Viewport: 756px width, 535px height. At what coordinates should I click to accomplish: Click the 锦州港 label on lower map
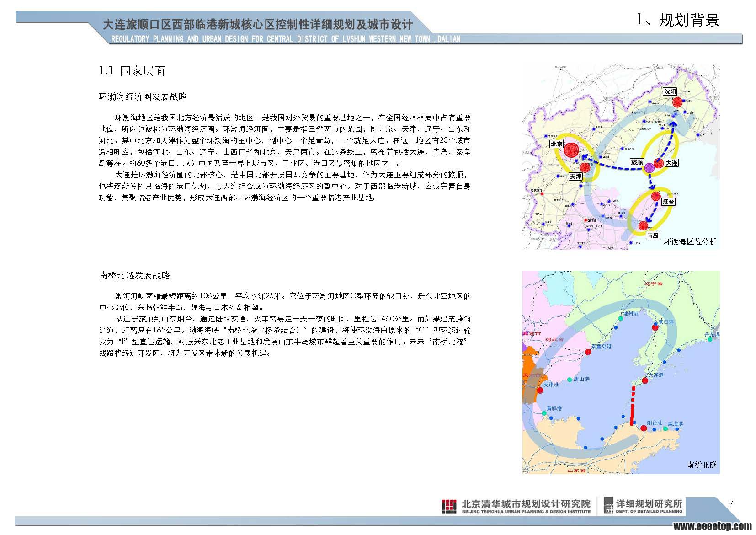631,314
